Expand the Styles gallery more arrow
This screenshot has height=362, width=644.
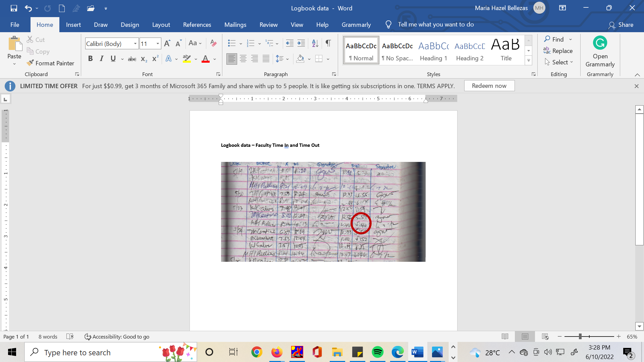[x=529, y=61]
